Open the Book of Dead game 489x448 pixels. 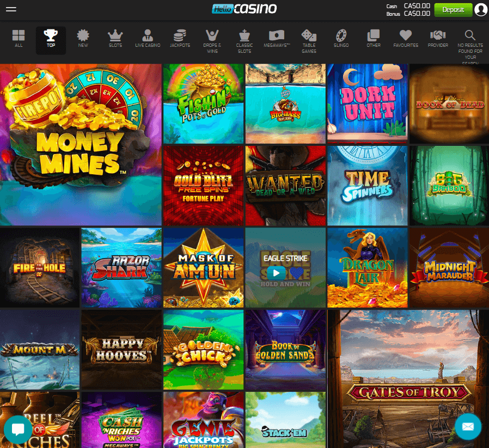(449, 104)
